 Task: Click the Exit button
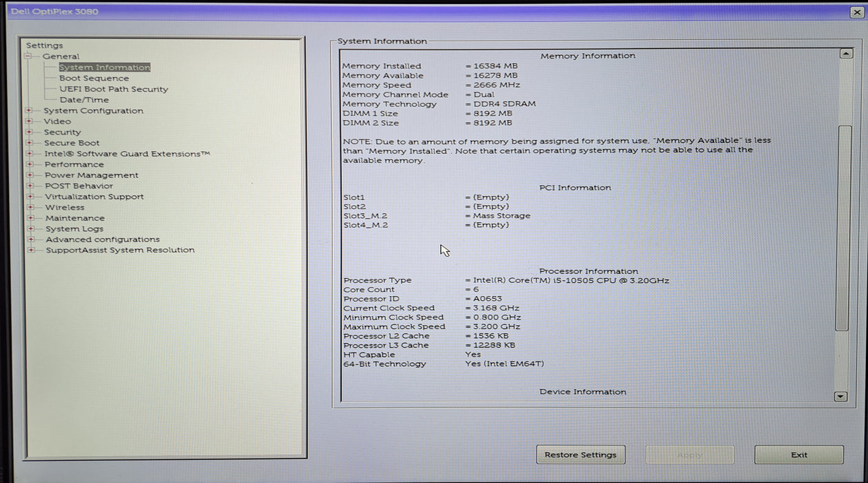(x=799, y=455)
